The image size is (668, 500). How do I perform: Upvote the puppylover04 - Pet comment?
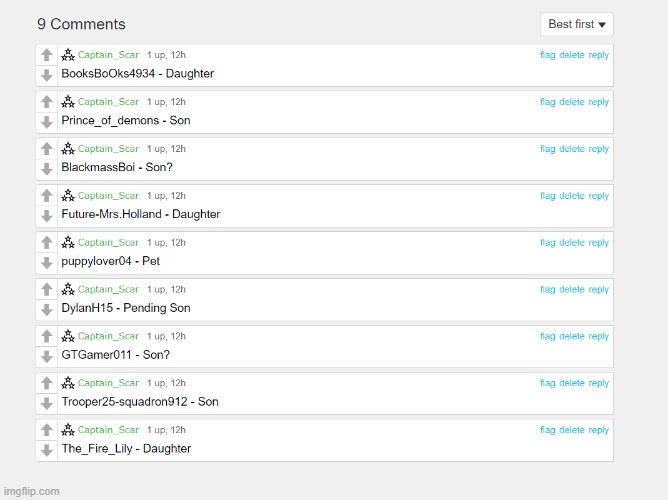(46, 243)
